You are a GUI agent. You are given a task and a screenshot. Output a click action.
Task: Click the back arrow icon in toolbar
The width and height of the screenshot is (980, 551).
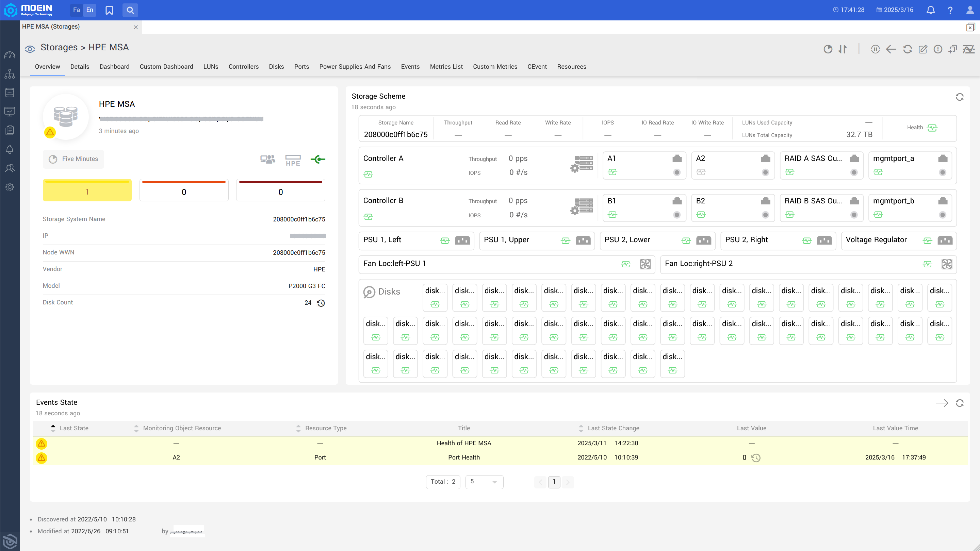tap(891, 49)
